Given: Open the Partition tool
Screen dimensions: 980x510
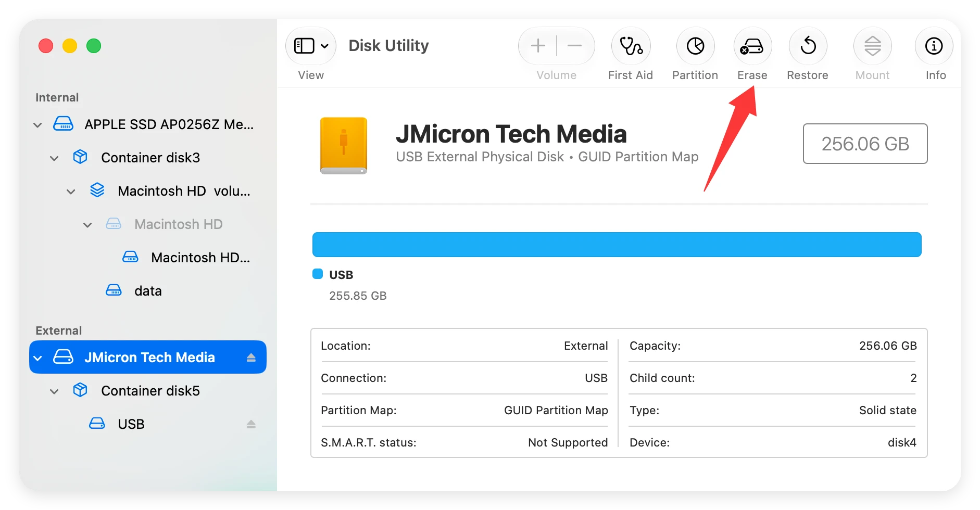Looking at the screenshot, I should click(x=695, y=46).
